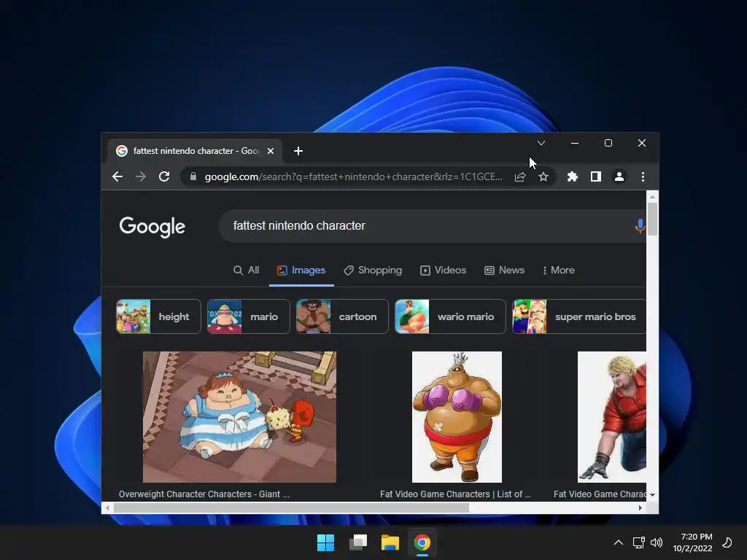This screenshot has width=747, height=560.
Task: Open Chrome side panel icon
Action: click(x=595, y=176)
